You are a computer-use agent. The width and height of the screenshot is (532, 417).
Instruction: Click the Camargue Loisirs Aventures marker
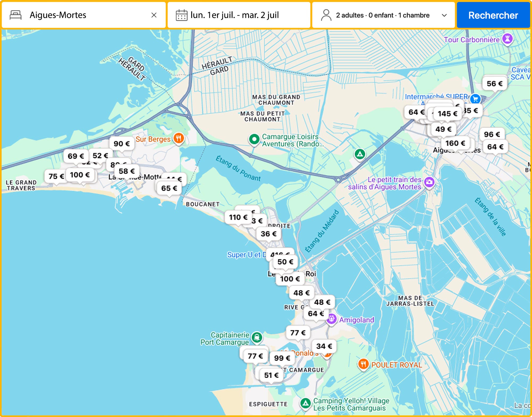point(254,139)
